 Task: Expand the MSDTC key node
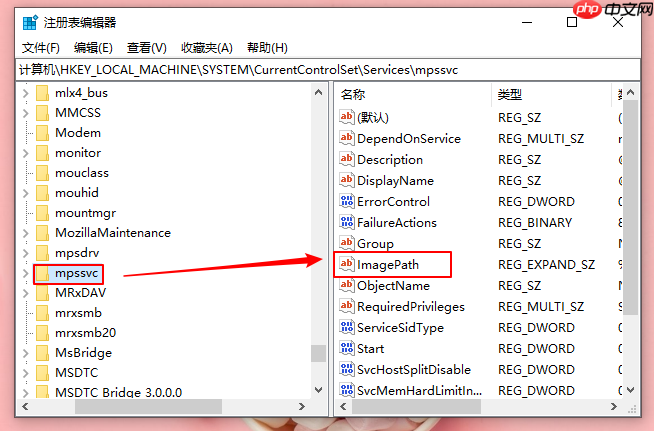(25, 373)
